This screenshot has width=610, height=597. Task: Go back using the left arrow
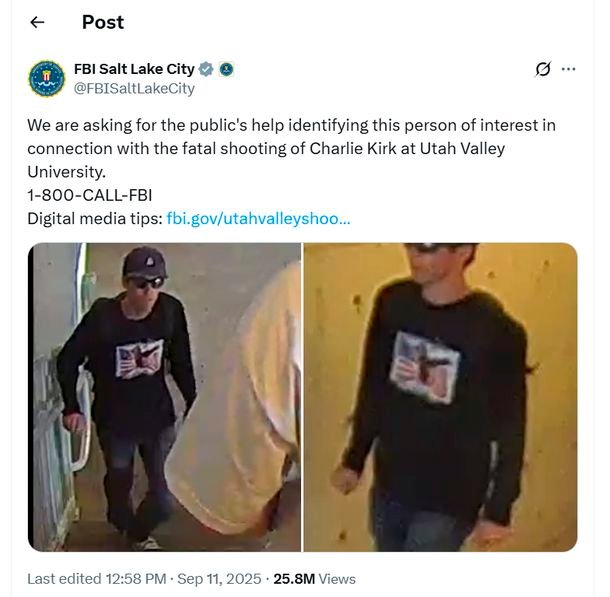click(37, 22)
